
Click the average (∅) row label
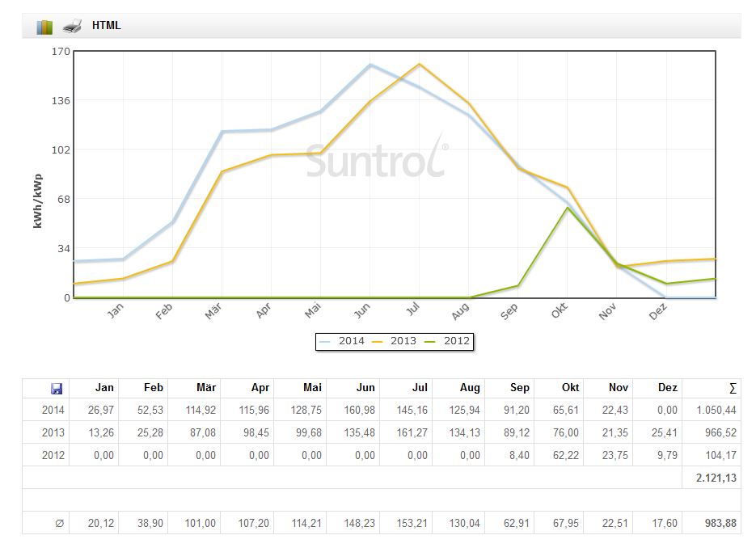pyautogui.click(x=58, y=524)
